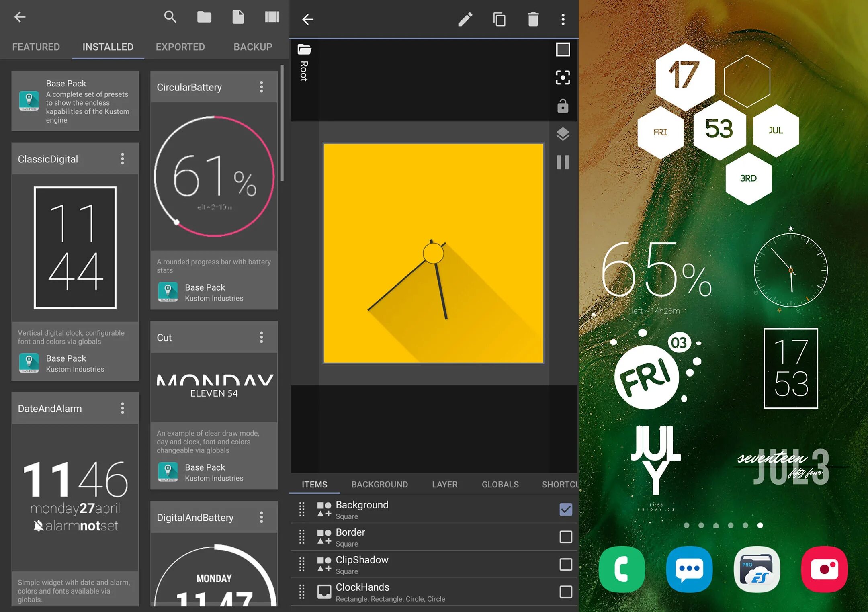Check the ClockHands item checkbox

click(565, 592)
